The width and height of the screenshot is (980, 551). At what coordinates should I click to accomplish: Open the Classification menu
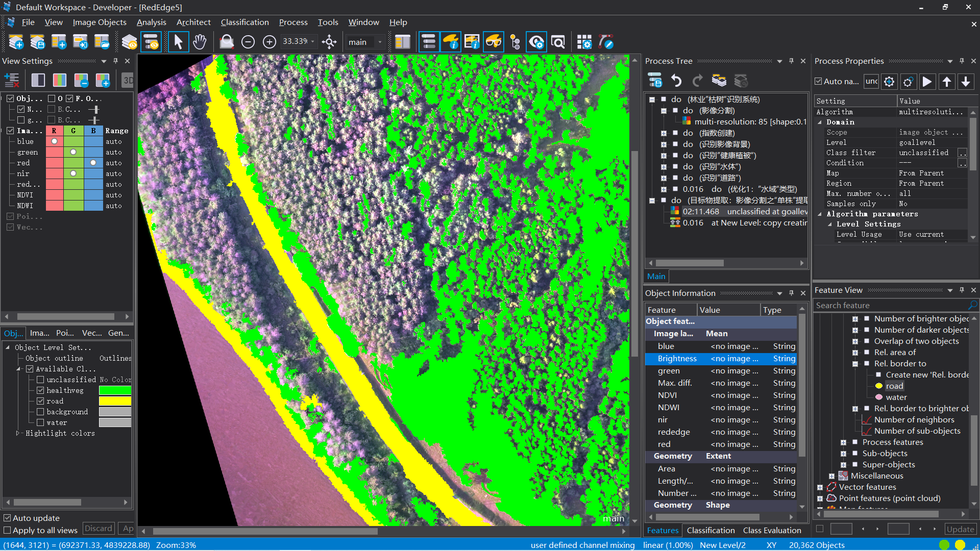tap(244, 22)
